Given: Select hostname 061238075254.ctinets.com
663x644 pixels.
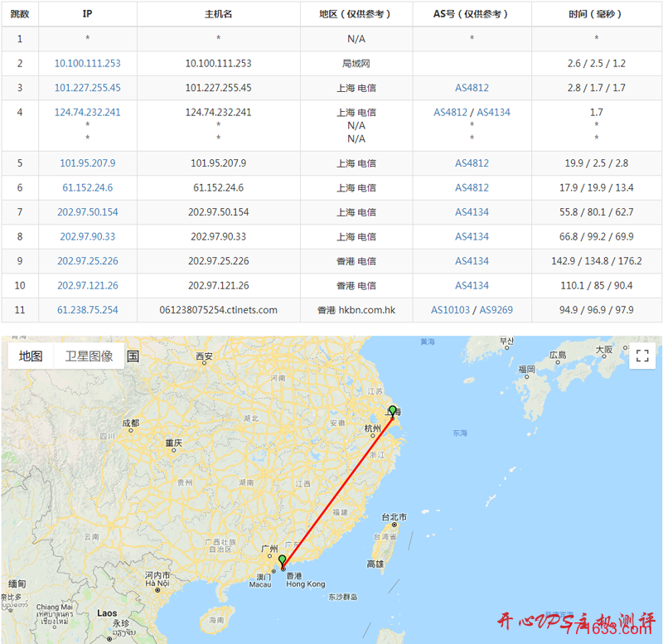Looking at the screenshot, I should pos(219,310).
